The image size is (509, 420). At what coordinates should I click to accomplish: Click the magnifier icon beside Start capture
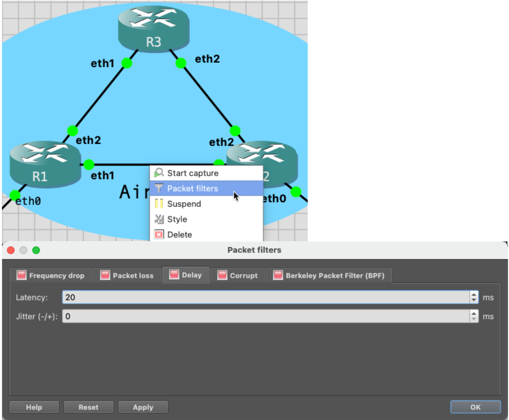pyautogui.click(x=159, y=173)
